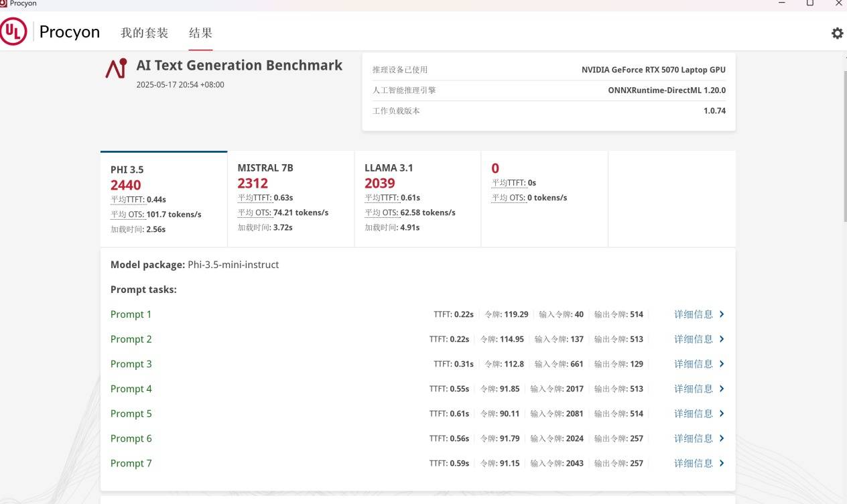Image resolution: width=847 pixels, height=504 pixels.
Task: Expand Prompt 6 详细信息 details
Action: [x=694, y=438]
